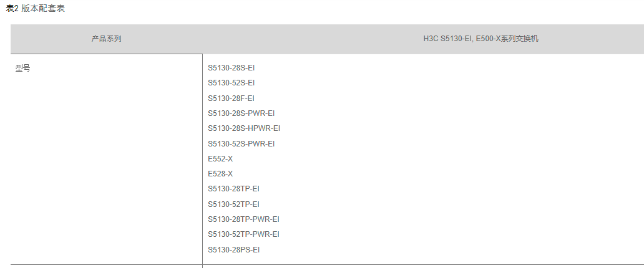Screen dimensions: 644x268
Task: Select the 产品系列 header cell
Action: 106,39
